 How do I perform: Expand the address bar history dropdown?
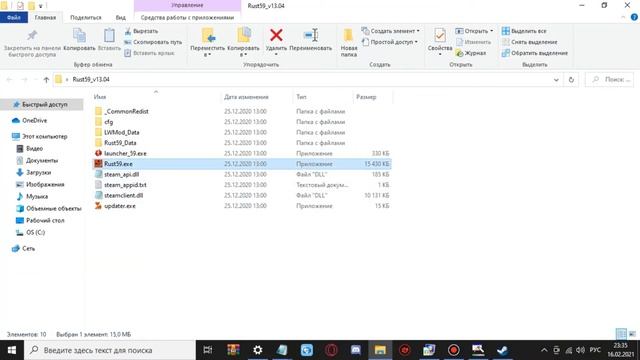pyautogui.click(x=556, y=80)
